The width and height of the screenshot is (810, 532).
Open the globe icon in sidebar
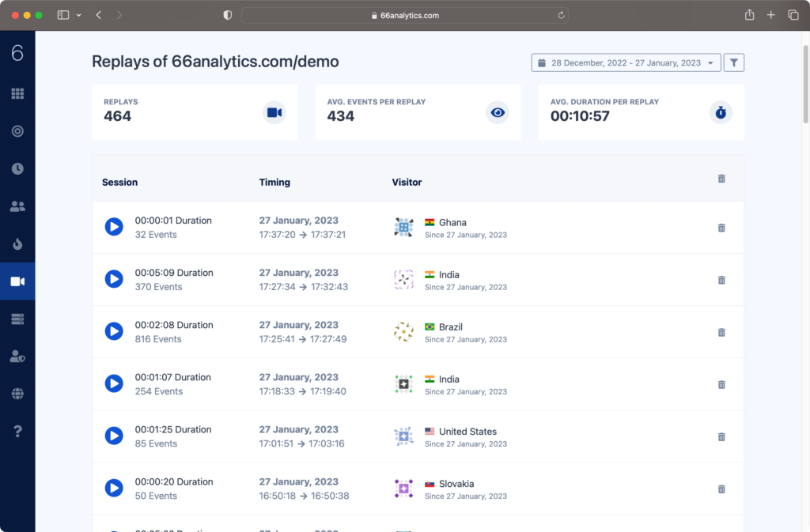[17, 394]
